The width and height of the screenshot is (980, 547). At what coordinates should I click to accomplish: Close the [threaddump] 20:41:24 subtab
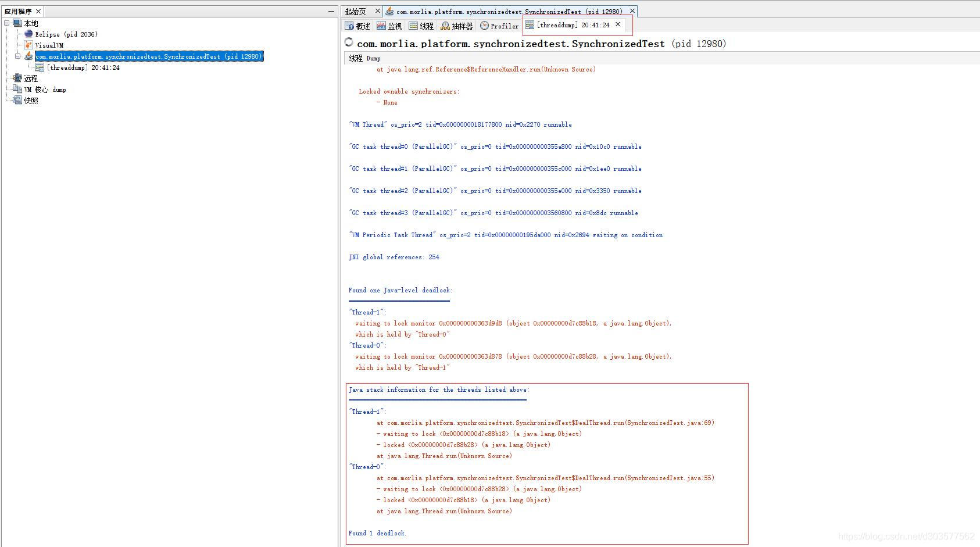pyautogui.click(x=618, y=24)
